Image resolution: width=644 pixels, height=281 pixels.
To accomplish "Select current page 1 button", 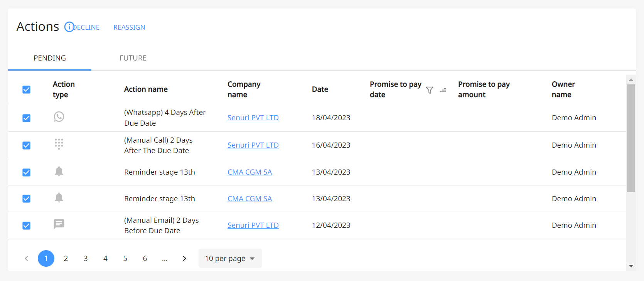I will pos(46,258).
